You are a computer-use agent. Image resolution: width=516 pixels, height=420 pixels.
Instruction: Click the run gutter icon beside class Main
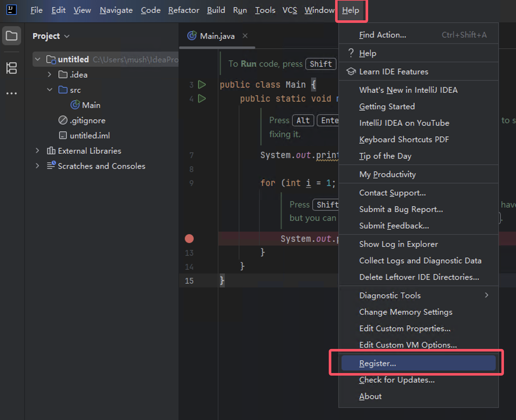point(202,85)
